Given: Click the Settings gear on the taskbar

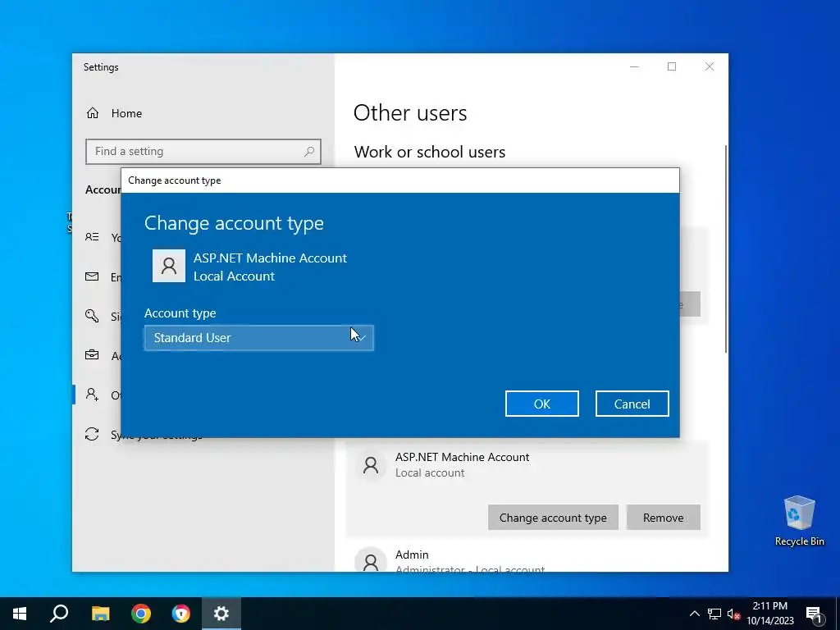Looking at the screenshot, I should pyautogui.click(x=221, y=614).
